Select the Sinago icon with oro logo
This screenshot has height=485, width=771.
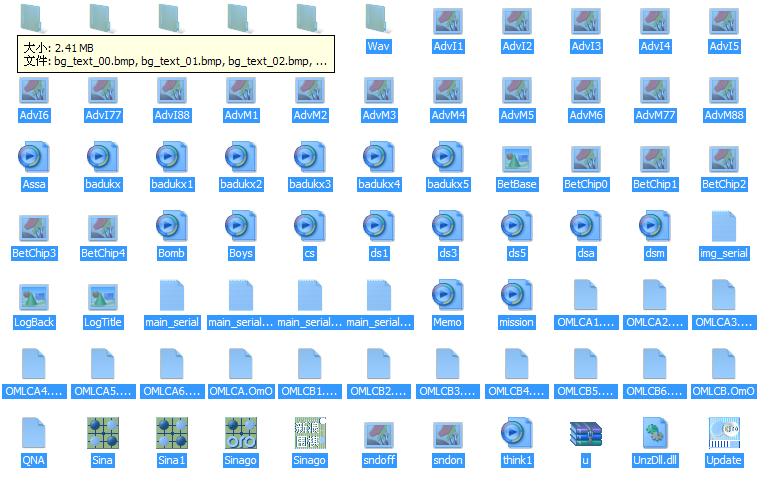pyautogui.click(x=241, y=433)
